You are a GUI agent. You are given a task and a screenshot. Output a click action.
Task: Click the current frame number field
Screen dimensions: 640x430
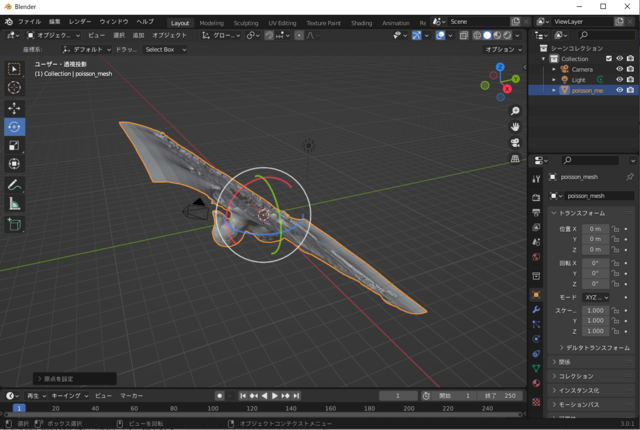(x=398, y=396)
